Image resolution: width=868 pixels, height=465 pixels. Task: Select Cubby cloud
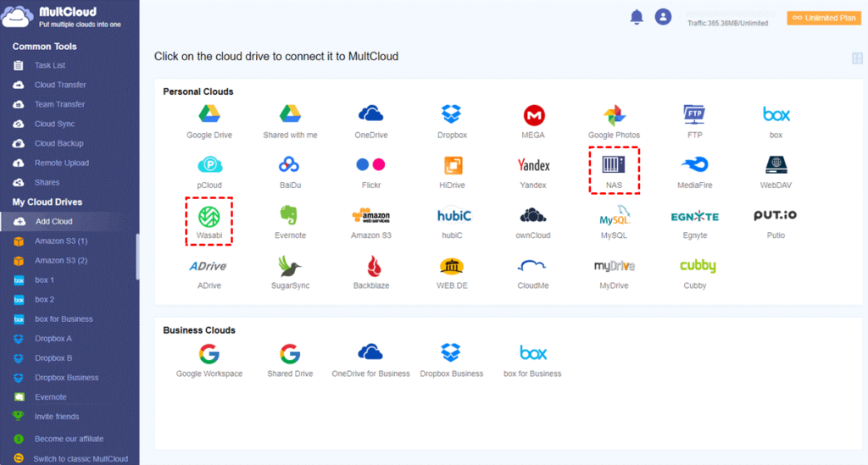point(697,273)
